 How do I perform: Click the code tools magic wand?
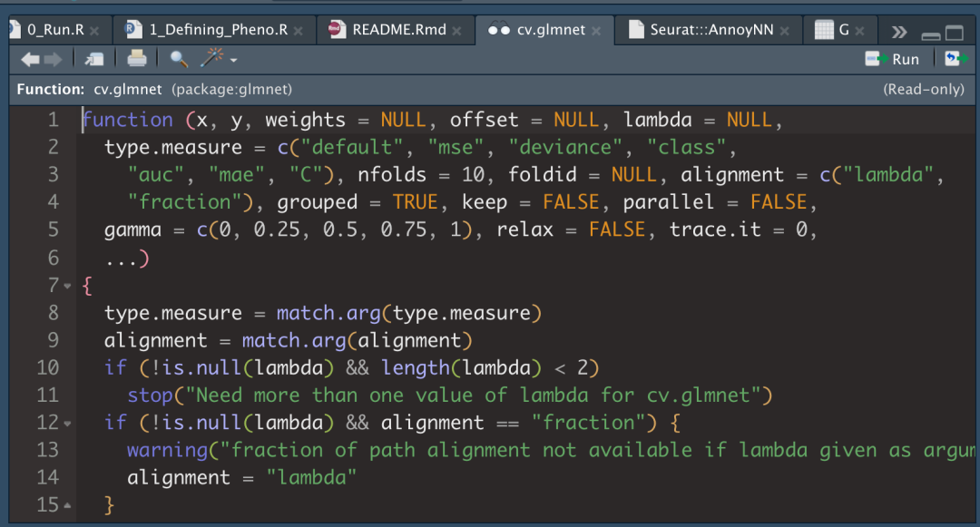(x=211, y=58)
